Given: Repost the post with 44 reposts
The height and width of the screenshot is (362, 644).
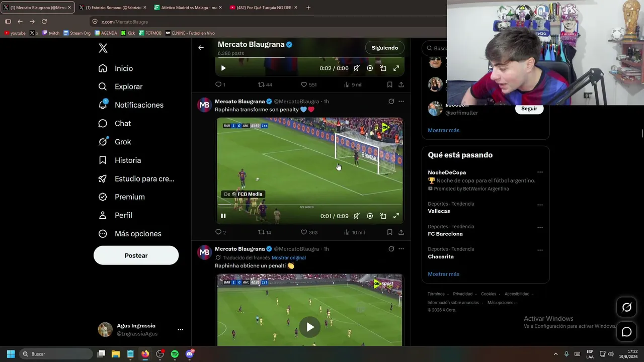Looking at the screenshot, I should coord(265,84).
